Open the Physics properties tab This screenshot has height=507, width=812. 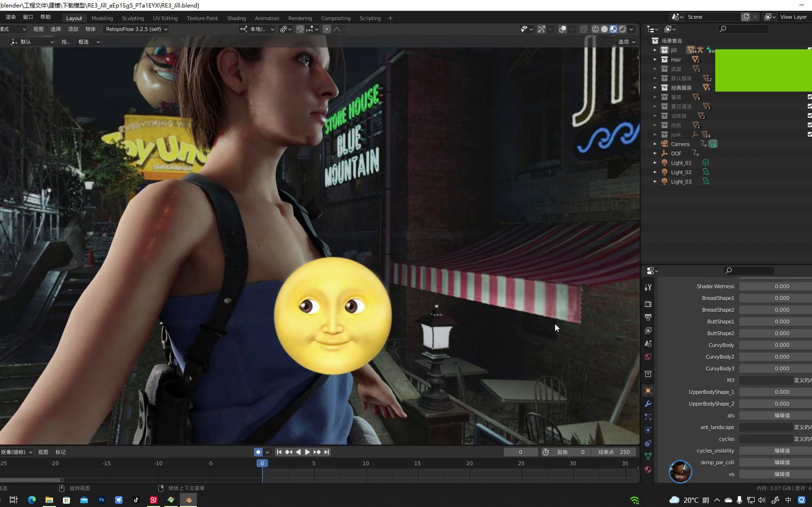click(648, 430)
